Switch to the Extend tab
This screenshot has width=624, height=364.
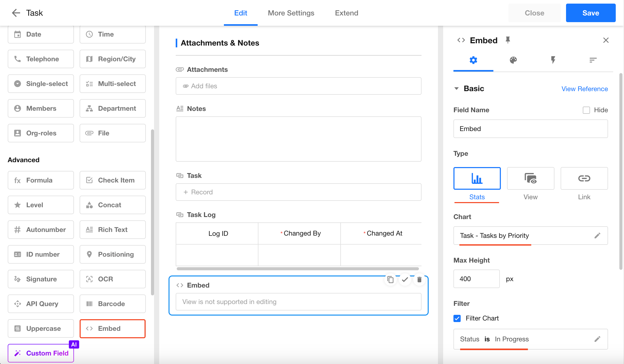tap(347, 13)
